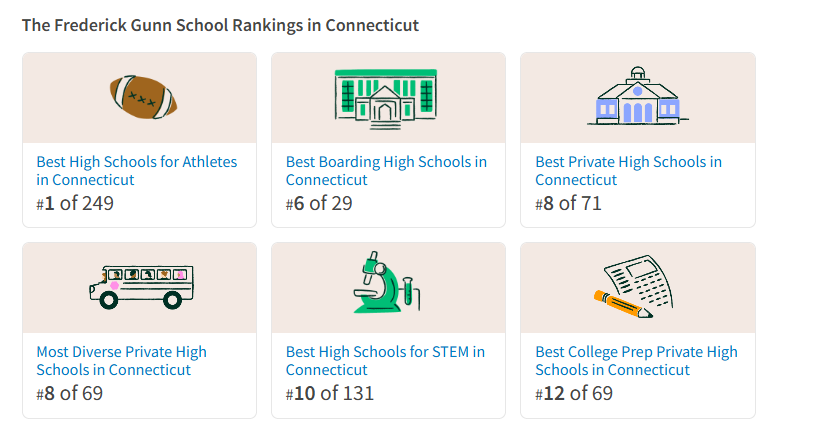Screen dimensions: 816x441
Task: Click the #12 of 69 ranking text
Action: click(573, 394)
